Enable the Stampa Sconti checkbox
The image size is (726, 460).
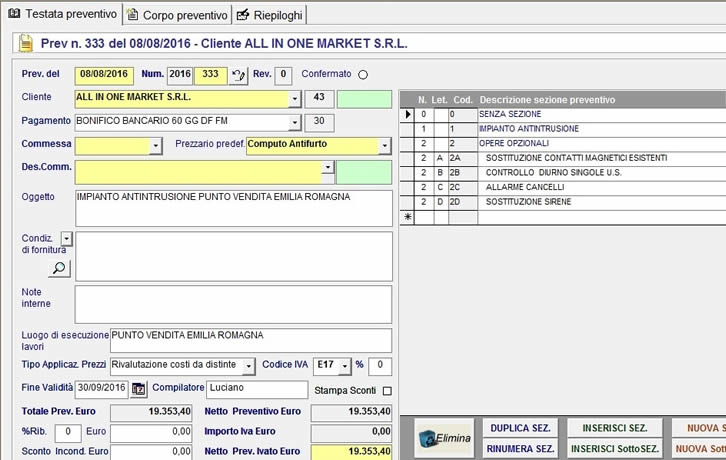(x=387, y=391)
